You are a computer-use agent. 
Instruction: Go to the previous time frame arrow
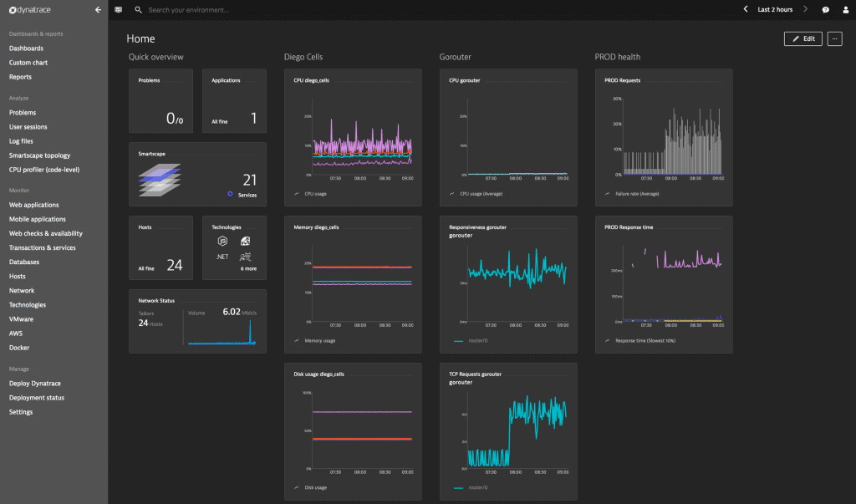click(745, 9)
